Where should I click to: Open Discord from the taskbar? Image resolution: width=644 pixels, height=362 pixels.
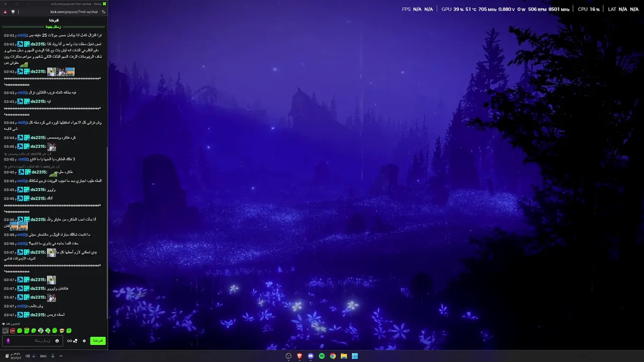point(310,356)
